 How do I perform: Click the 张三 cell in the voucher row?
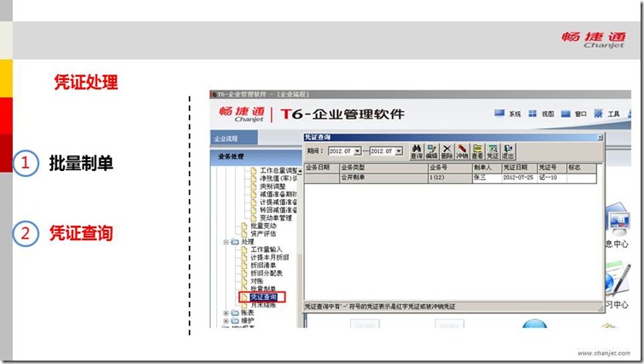tap(488, 178)
